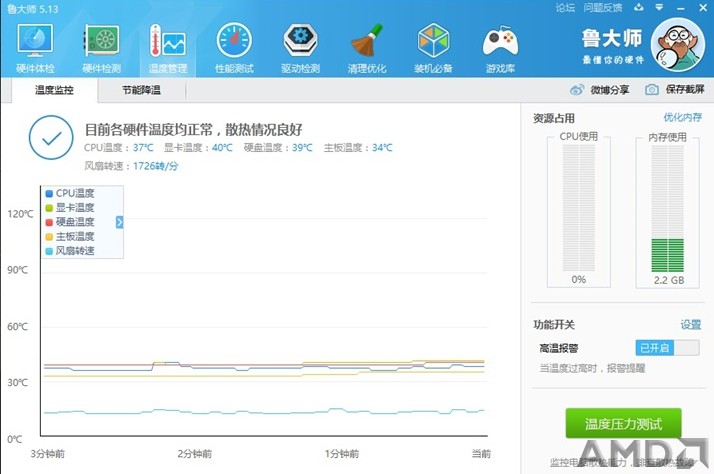Minimize the 鲁大师 window
This screenshot has height=474, width=714.
681,8
